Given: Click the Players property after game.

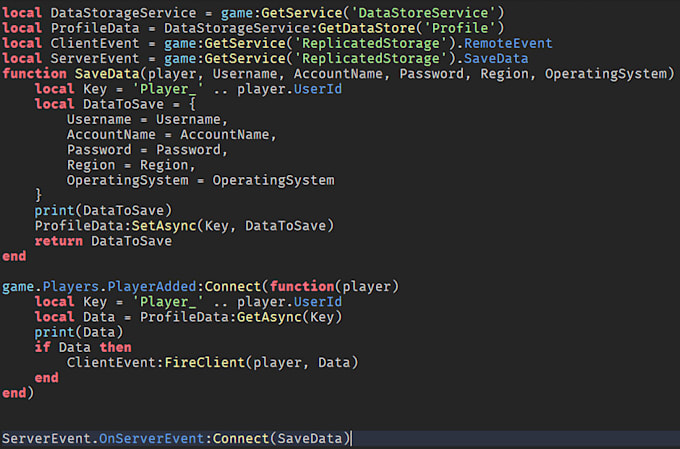Looking at the screenshot, I should click(x=71, y=287).
